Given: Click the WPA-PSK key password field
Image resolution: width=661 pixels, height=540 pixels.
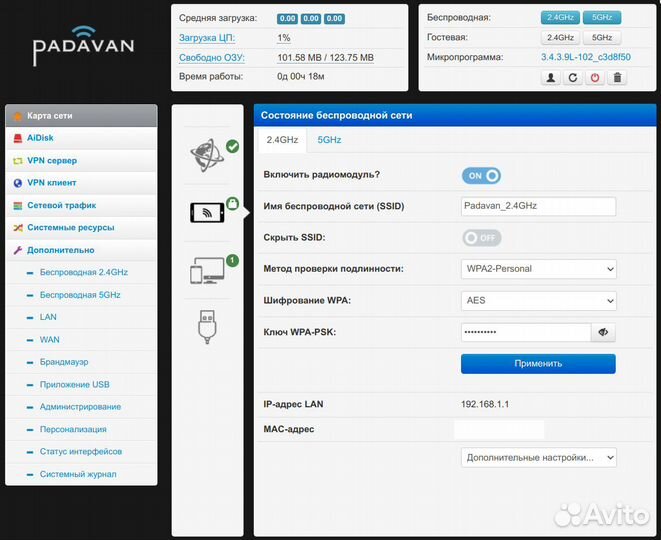Looking at the screenshot, I should [526, 332].
